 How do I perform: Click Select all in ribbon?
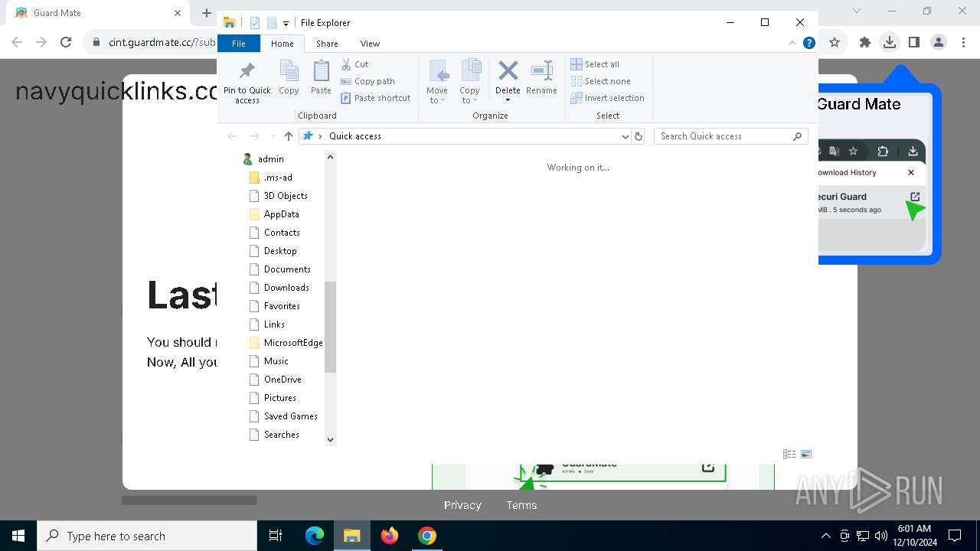[595, 64]
